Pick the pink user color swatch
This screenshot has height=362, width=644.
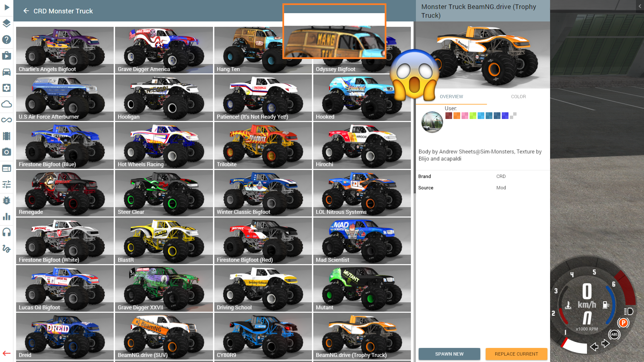[x=465, y=116]
